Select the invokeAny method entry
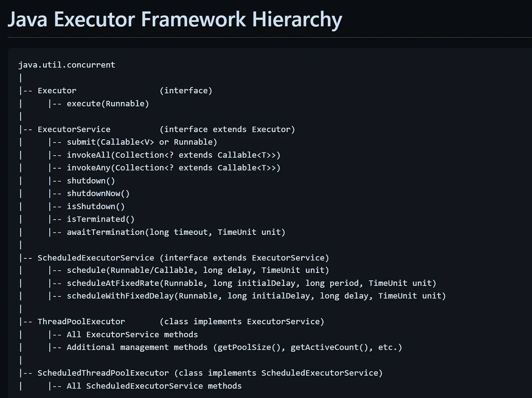Image resolution: width=532 pixels, height=398 pixels. 174,167
